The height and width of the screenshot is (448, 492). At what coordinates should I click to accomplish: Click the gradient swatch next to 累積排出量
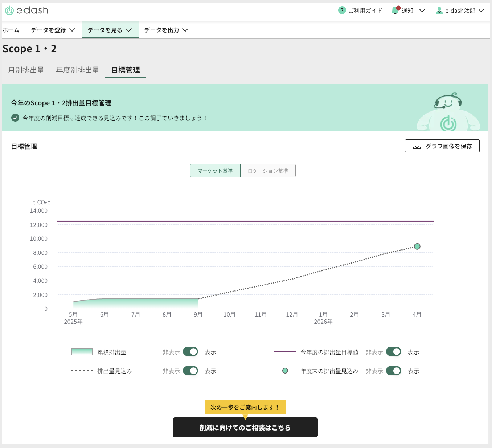(82, 351)
